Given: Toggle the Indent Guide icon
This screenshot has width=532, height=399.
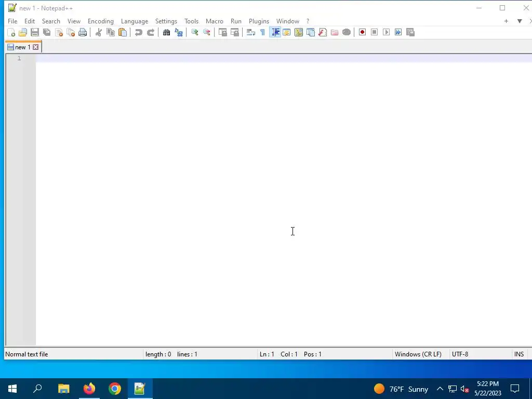Looking at the screenshot, I should 275,32.
